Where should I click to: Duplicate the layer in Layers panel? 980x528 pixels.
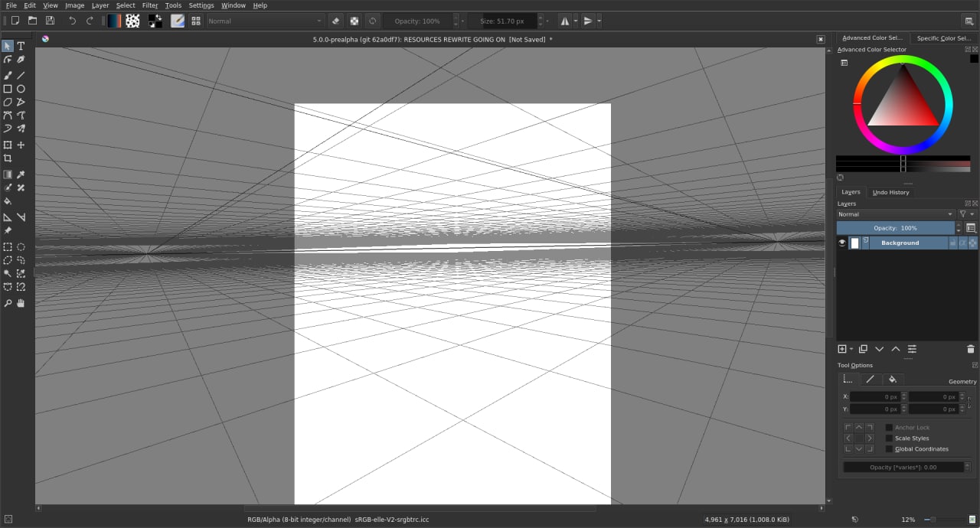pos(863,349)
